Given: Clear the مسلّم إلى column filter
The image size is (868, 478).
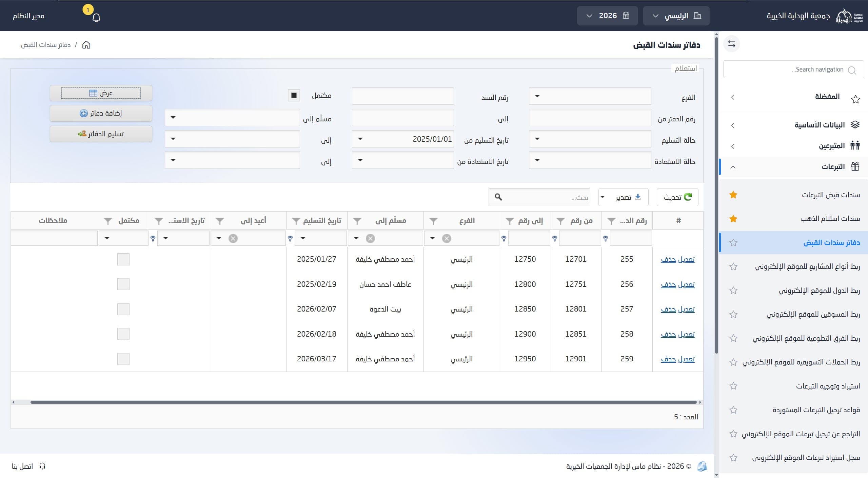Looking at the screenshot, I should (x=370, y=238).
